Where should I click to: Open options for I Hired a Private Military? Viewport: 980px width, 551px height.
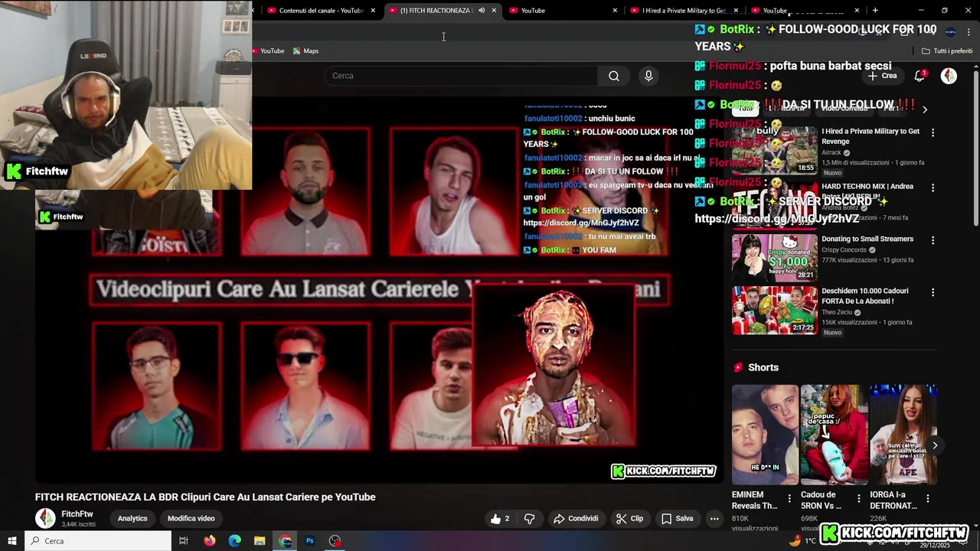(933, 133)
